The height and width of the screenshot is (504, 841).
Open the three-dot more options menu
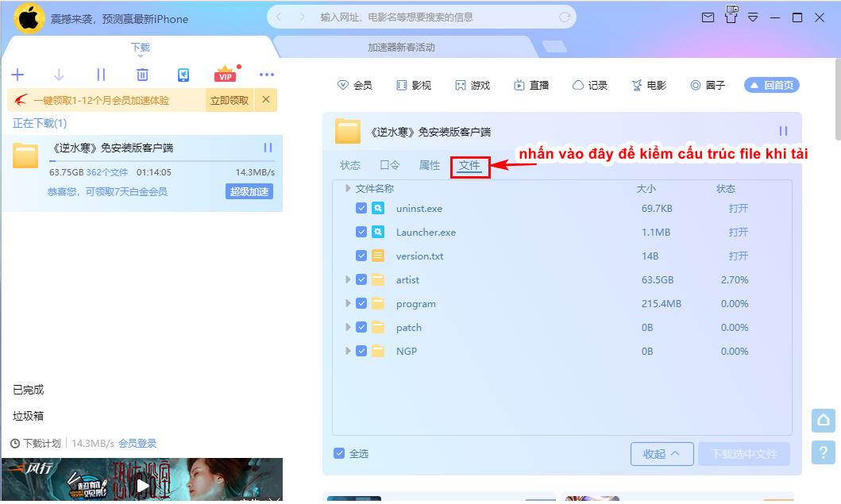(267, 75)
